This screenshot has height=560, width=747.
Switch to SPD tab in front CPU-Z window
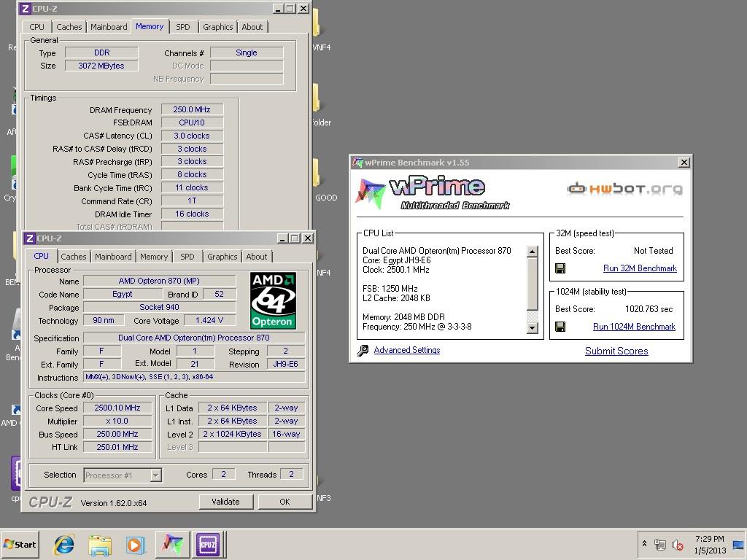(x=187, y=257)
